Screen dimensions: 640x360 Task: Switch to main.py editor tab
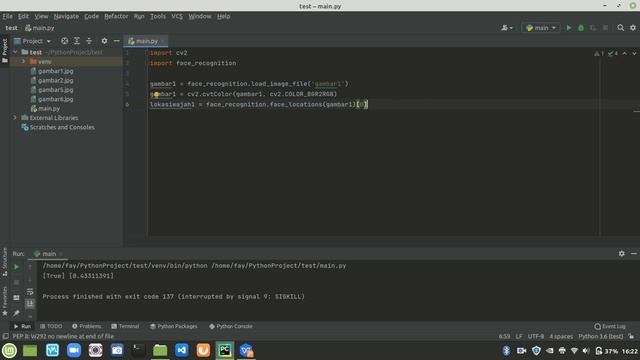point(146,41)
